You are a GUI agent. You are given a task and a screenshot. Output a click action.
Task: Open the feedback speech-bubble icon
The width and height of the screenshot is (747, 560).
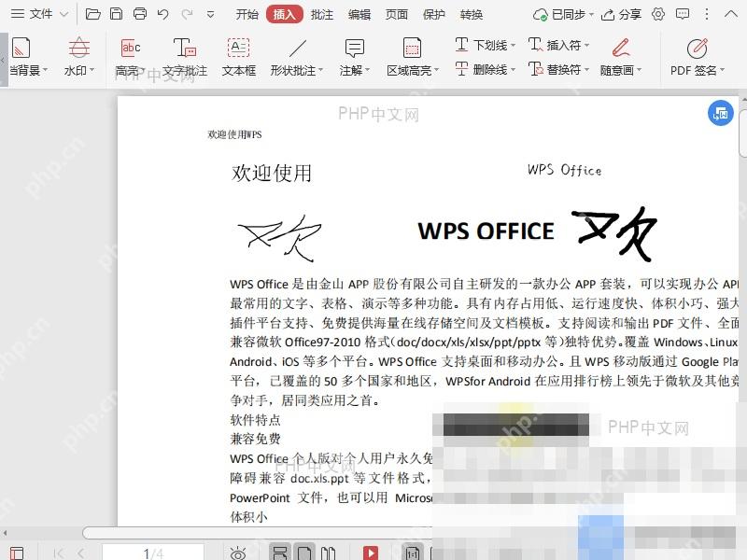click(x=683, y=14)
